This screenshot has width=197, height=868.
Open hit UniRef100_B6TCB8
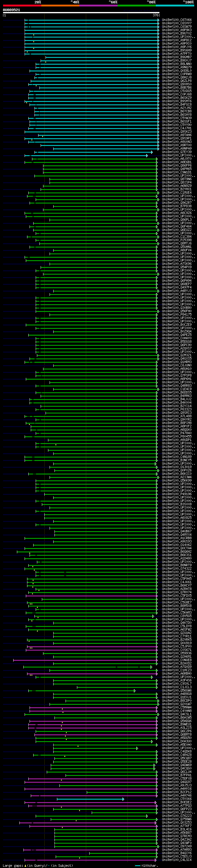(x=176, y=111)
